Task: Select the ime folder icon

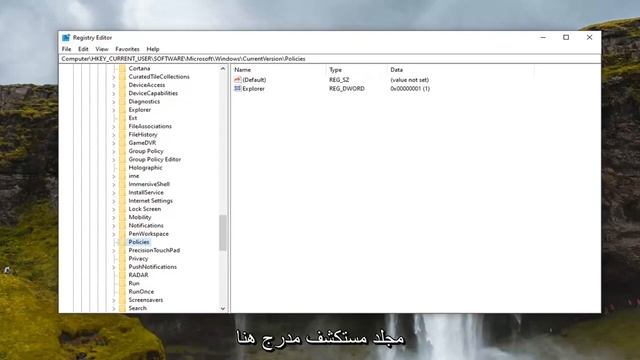Action: 122,176
